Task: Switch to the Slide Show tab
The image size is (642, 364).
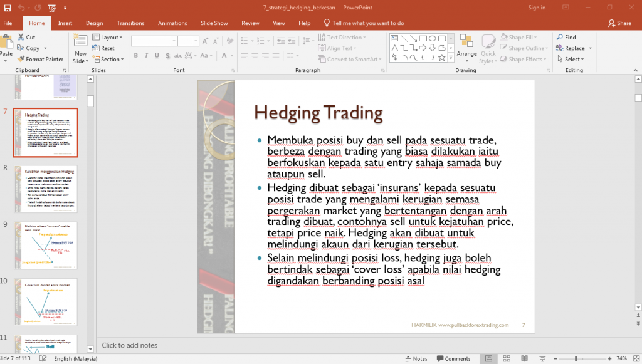Action: click(214, 23)
